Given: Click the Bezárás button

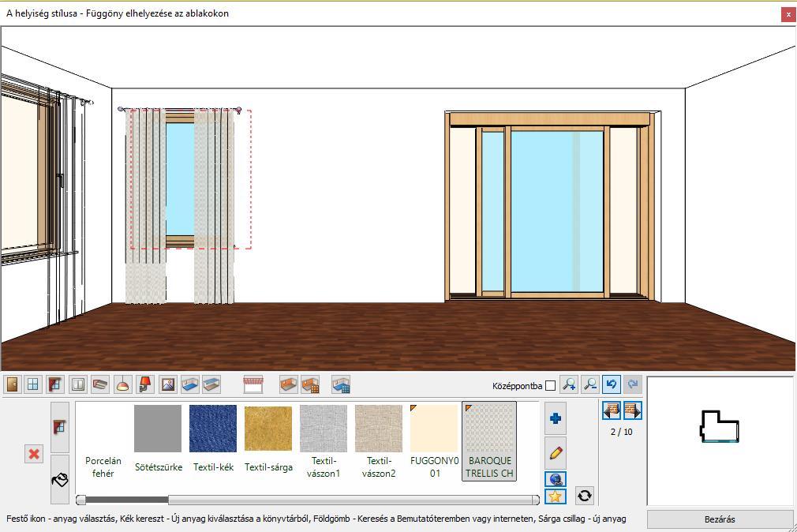Looking at the screenshot, I should tap(719, 519).
